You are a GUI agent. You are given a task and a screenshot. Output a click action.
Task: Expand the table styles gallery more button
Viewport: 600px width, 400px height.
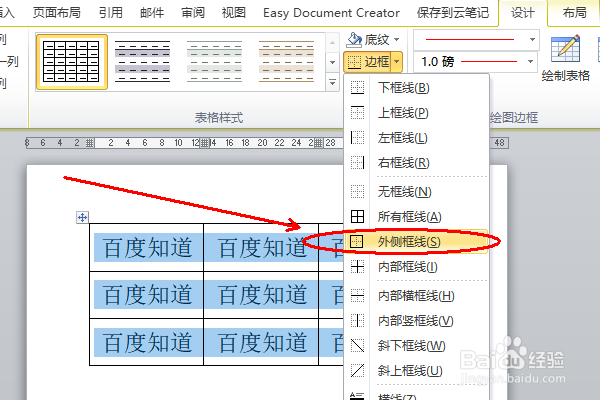(x=333, y=82)
